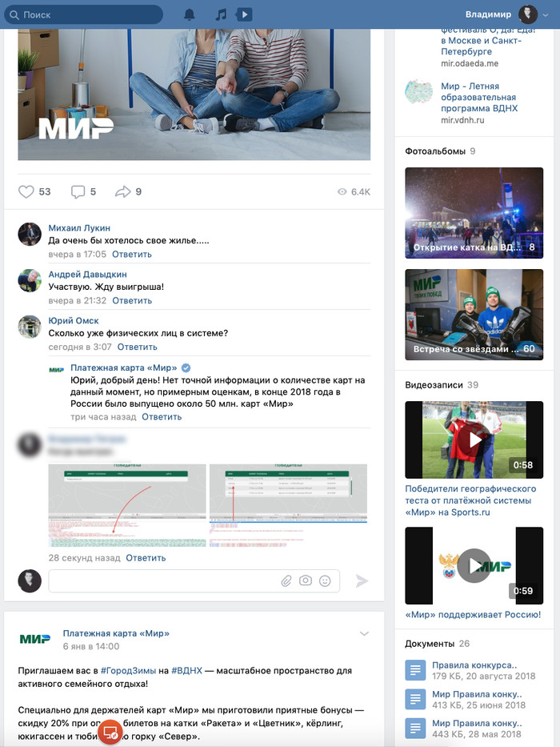560x747 pixels.
Task: Click verified badge next to Платежная карта «Мир»
Action: pos(186,367)
